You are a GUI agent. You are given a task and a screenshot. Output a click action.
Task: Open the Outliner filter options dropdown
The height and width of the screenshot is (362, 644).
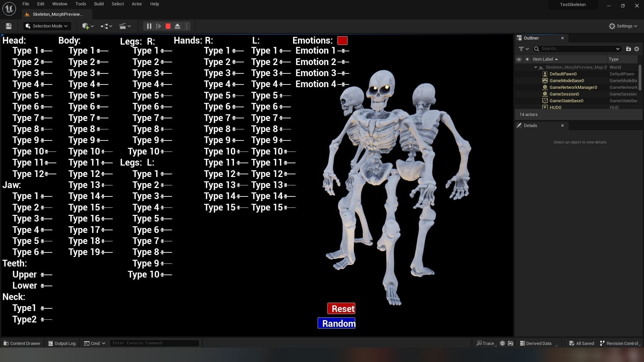point(523,49)
